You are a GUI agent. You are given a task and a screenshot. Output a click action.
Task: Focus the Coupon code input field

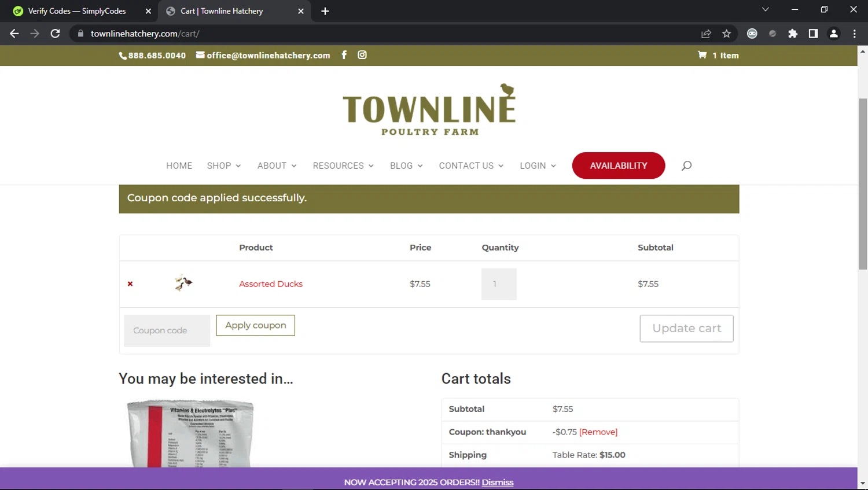[x=167, y=330]
